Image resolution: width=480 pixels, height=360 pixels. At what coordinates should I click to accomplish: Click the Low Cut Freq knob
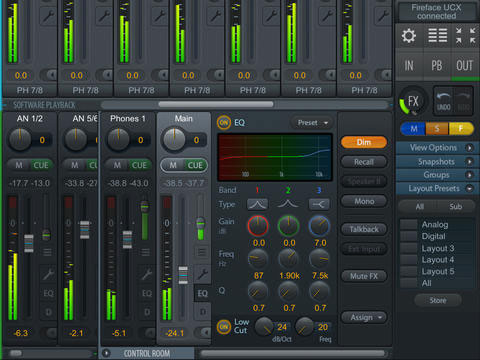coord(305,327)
